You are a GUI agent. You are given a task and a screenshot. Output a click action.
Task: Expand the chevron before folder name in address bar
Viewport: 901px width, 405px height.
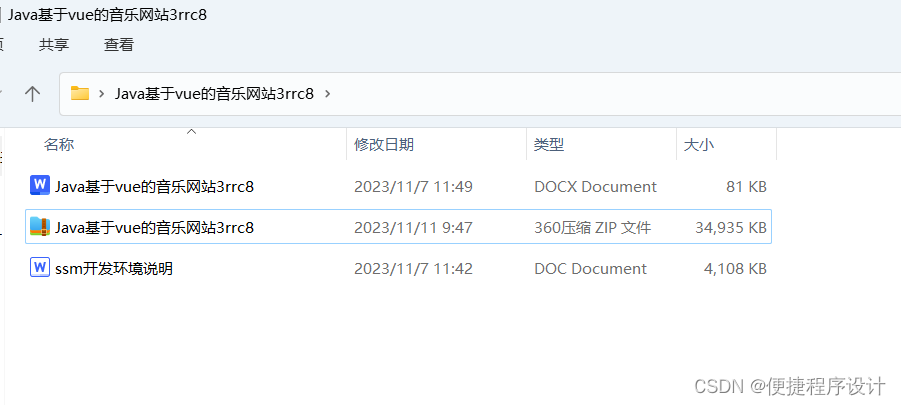coord(102,94)
